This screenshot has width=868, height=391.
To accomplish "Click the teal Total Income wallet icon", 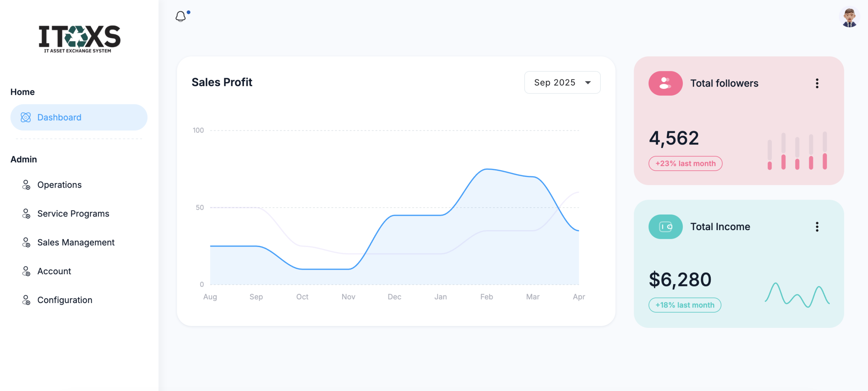I will click(x=665, y=227).
